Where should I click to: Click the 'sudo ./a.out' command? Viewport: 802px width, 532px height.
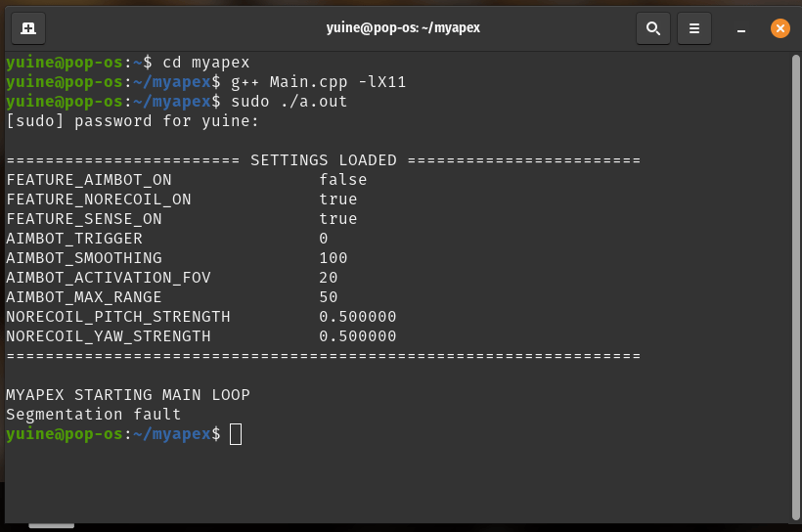(289, 102)
